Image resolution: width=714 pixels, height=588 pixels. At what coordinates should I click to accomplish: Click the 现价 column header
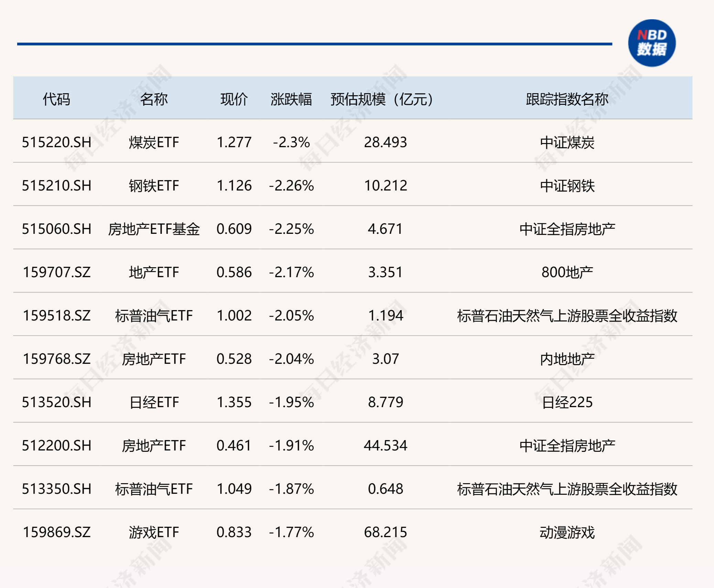(234, 99)
